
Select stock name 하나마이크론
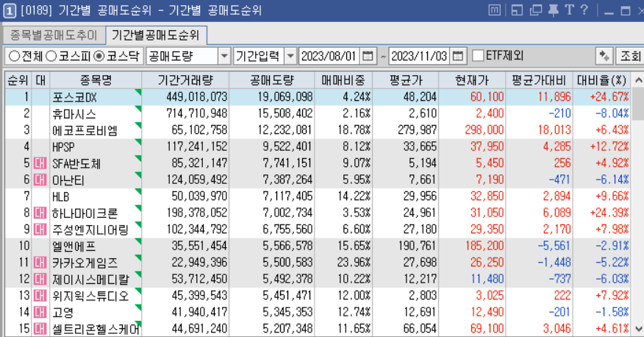click(85, 213)
